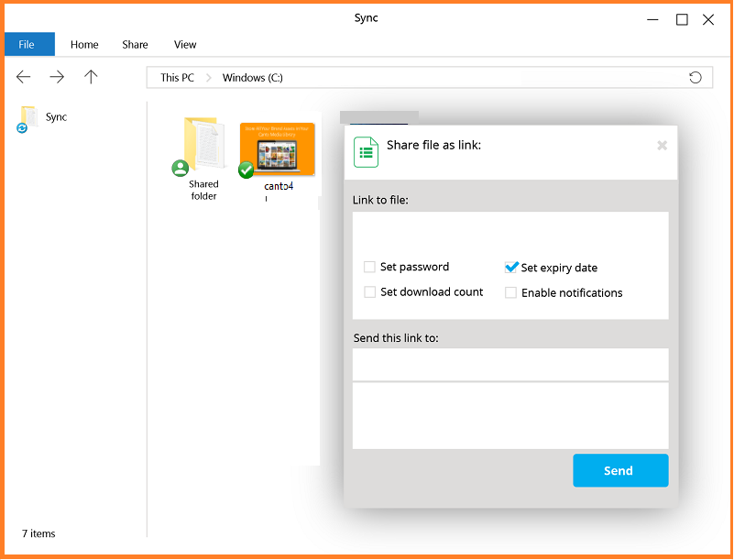The image size is (734, 560).
Task: Click This PC in address bar
Action: pyautogui.click(x=177, y=78)
